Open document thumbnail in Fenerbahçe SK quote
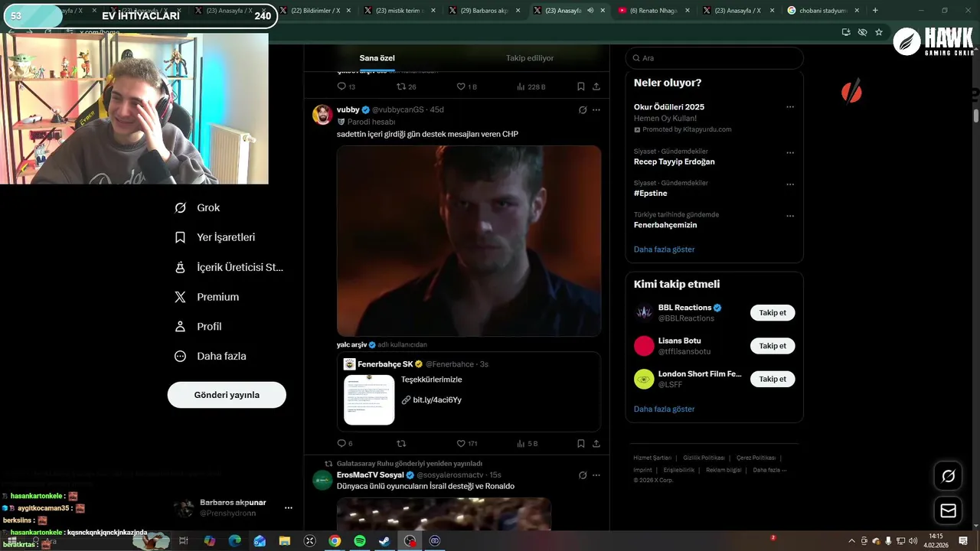 point(369,399)
